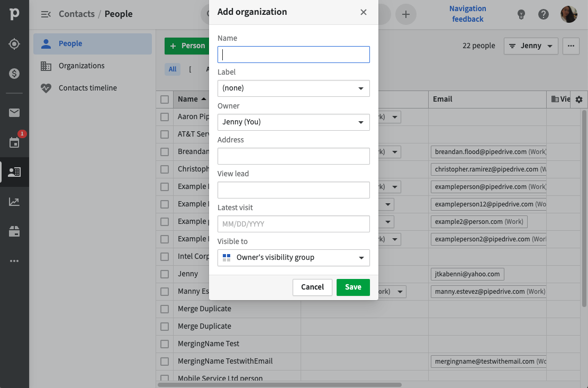Click the green Save button

pos(353,287)
